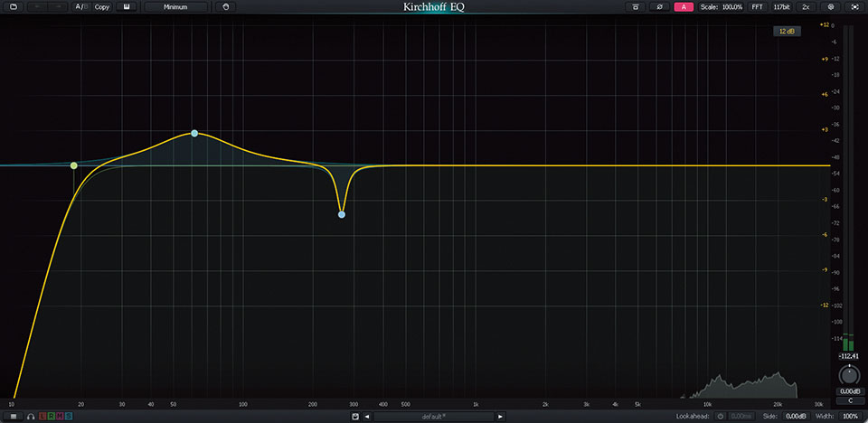The width and height of the screenshot is (868, 423).
Task: Toggle the M mid channel button
Action: tap(60, 417)
